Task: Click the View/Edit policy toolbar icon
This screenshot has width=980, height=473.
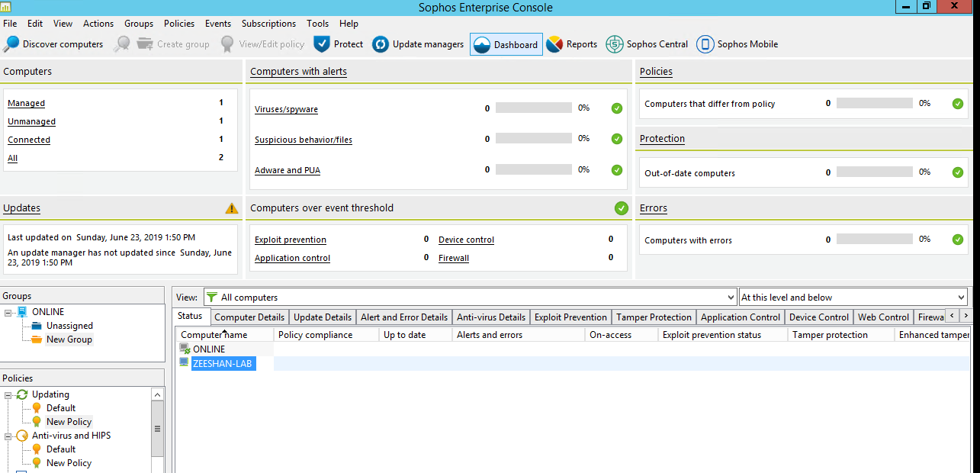Action: tap(227, 44)
